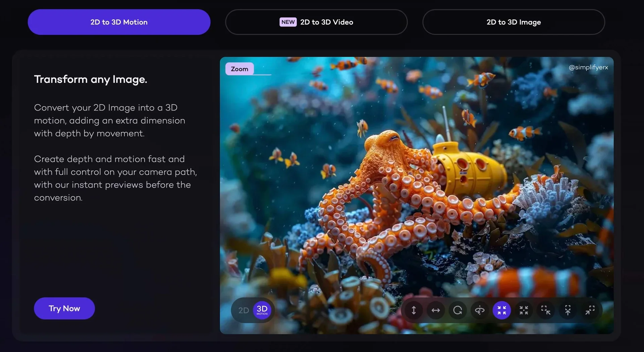Viewport: 644px width, 352px height.
Task: Open the 2D to 3D Image tab
Action: click(x=513, y=22)
